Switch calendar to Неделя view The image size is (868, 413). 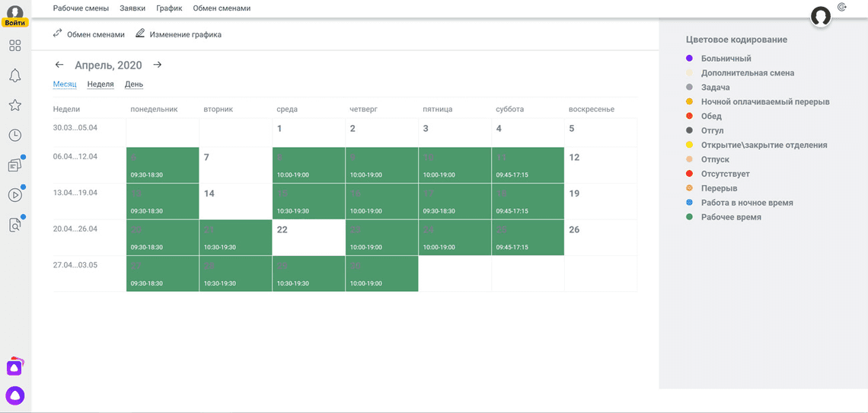tap(101, 85)
